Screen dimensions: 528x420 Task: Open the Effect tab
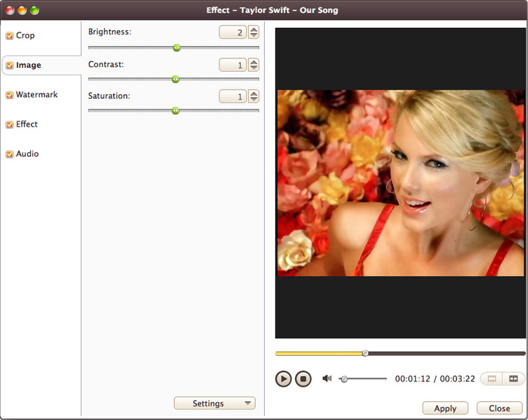pyautogui.click(x=27, y=124)
